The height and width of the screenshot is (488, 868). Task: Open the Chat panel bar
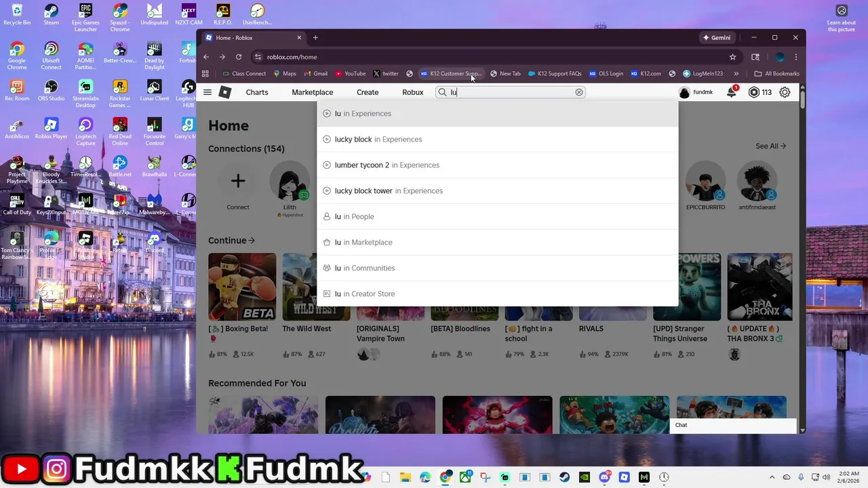click(x=732, y=425)
